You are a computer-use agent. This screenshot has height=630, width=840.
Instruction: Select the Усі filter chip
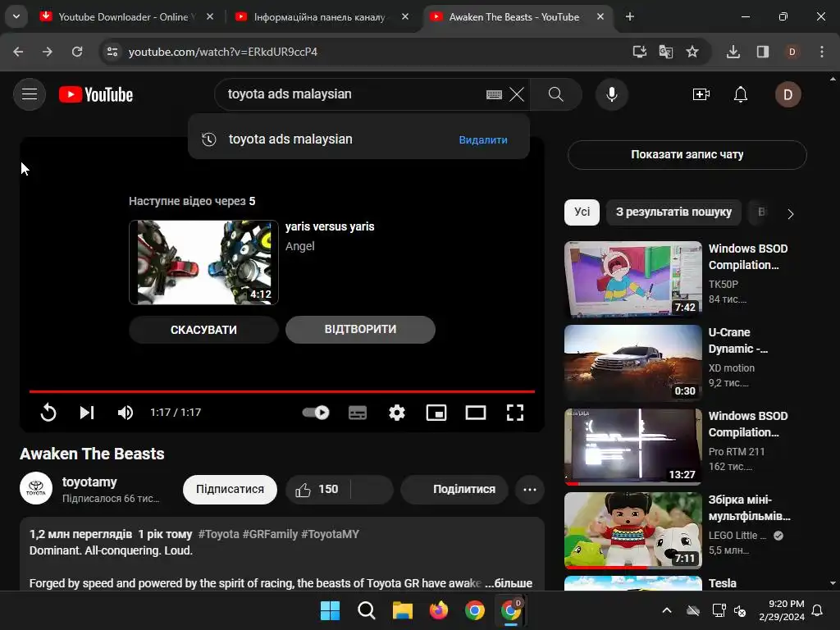pos(582,212)
